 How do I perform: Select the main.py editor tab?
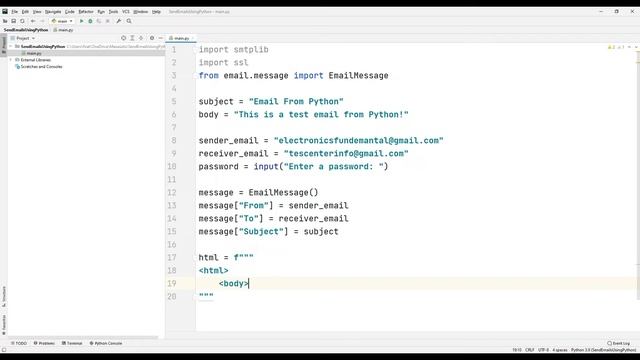click(180, 38)
